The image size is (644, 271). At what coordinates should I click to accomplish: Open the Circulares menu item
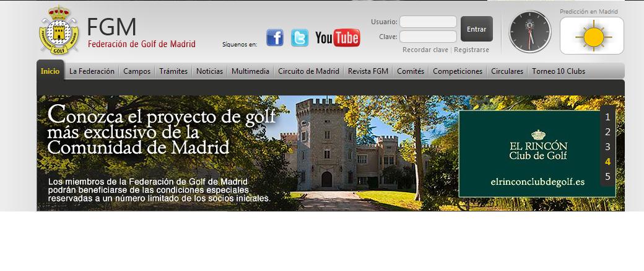pos(507,71)
